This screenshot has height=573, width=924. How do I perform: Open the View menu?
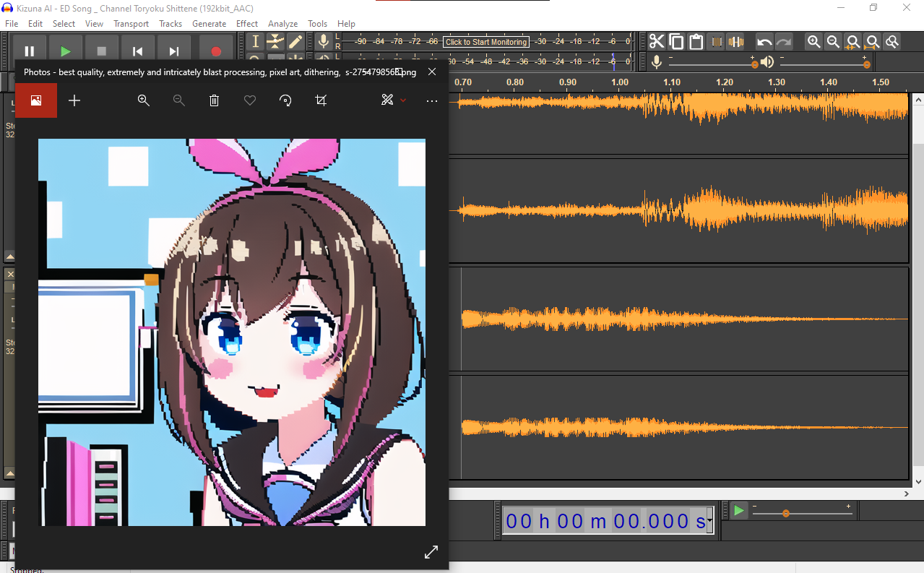(x=94, y=24)
